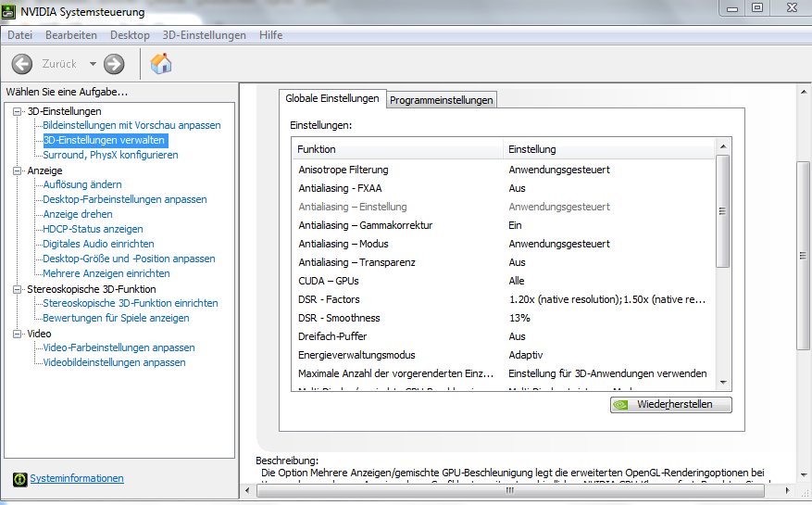Open Anzeige drehen
This screenshot has width=812, height=505.
pos(78,214)
